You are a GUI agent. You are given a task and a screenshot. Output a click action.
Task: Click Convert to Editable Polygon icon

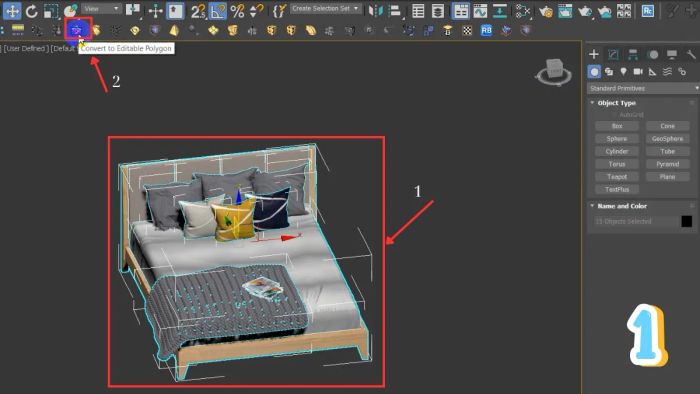pos(77,30)
